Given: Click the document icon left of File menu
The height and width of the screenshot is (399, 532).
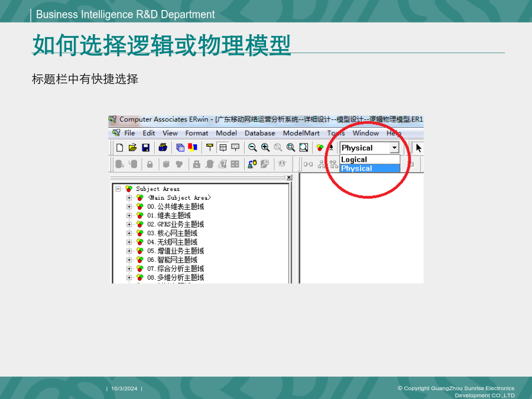Looking at the screenshot, I should [x=116, y=132].
